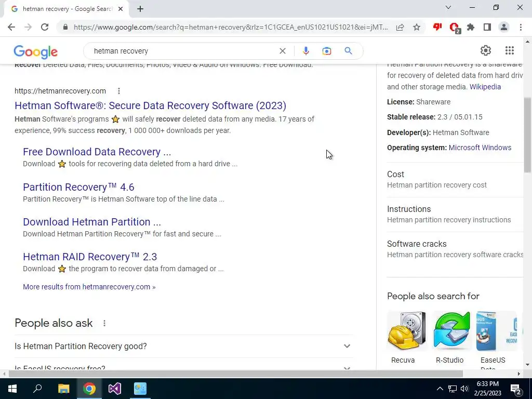Image resolution: width=532 pixels, height=399 pixels.
Task: Show hidden system tray icons
Action: pos(440,389)
